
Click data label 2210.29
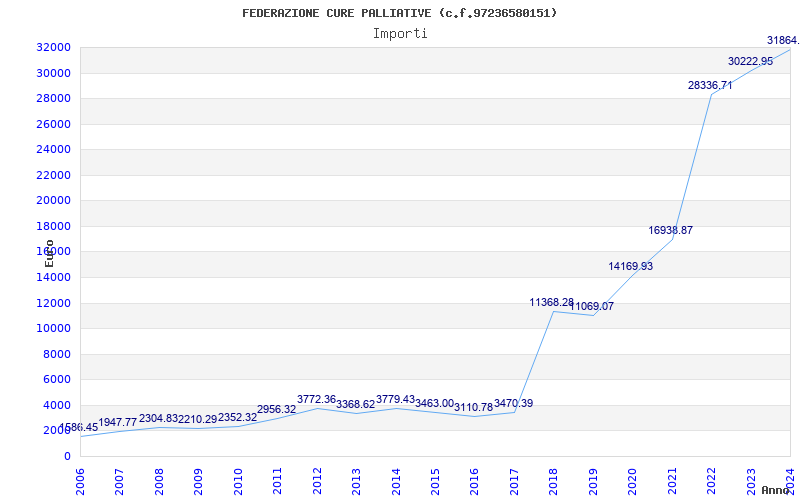point(198,419)
